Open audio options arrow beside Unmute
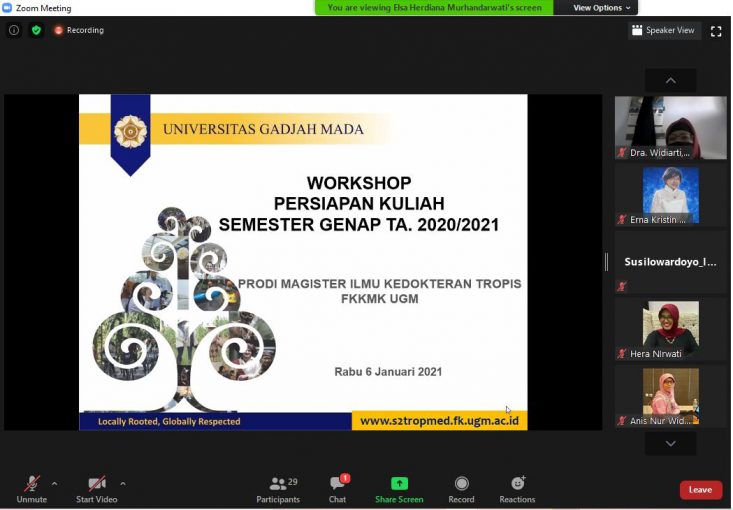This screenshot has height=510, width=733. coord(55,484)
